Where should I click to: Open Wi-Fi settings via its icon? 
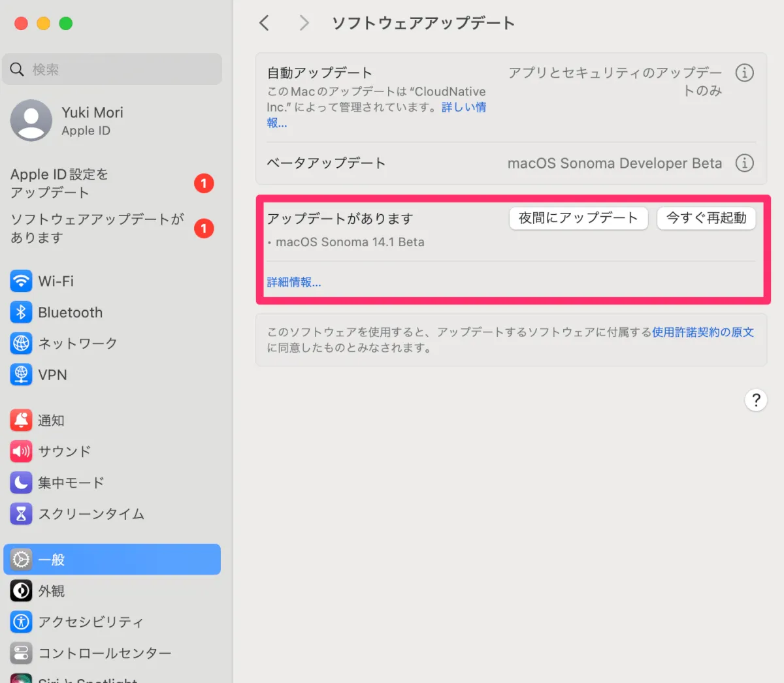[21, 281]
